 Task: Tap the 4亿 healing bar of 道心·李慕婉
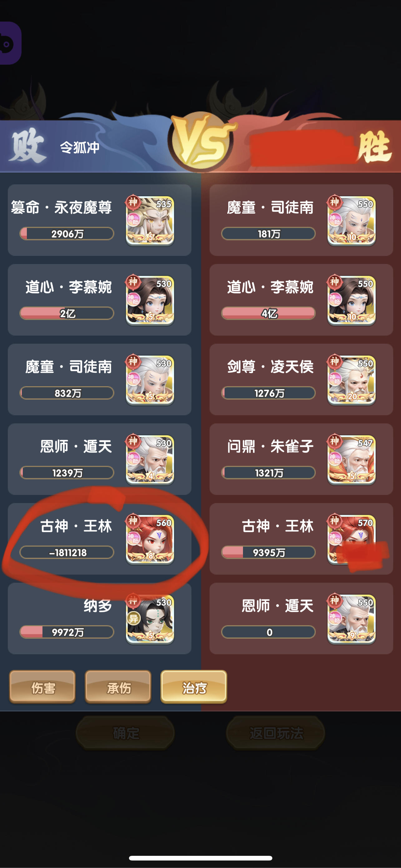coord(268,313)
